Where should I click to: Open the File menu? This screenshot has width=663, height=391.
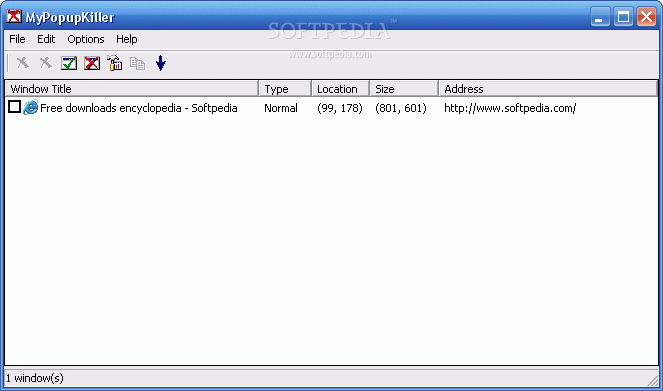[17, 39]
